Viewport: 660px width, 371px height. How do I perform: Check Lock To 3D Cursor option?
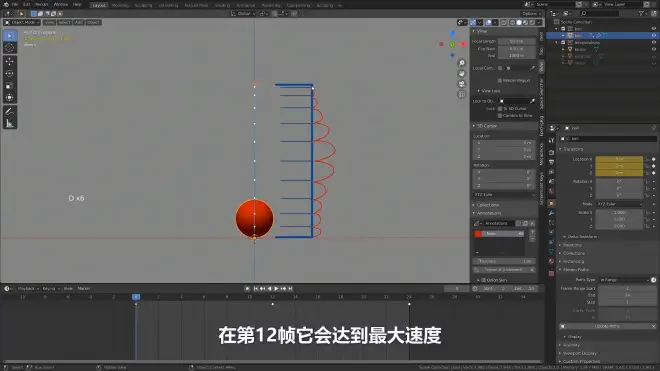click(x=500, y=109)
